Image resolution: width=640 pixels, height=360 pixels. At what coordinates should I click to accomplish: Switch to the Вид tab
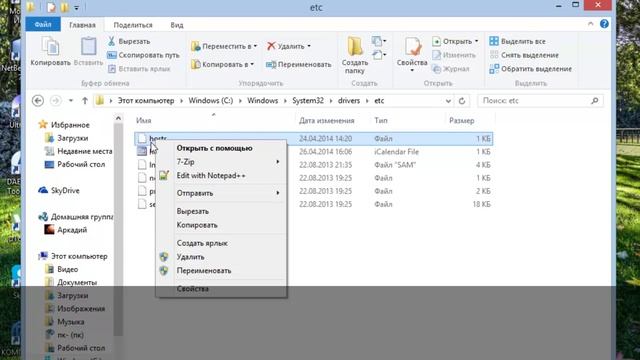(x=177, y=25)
